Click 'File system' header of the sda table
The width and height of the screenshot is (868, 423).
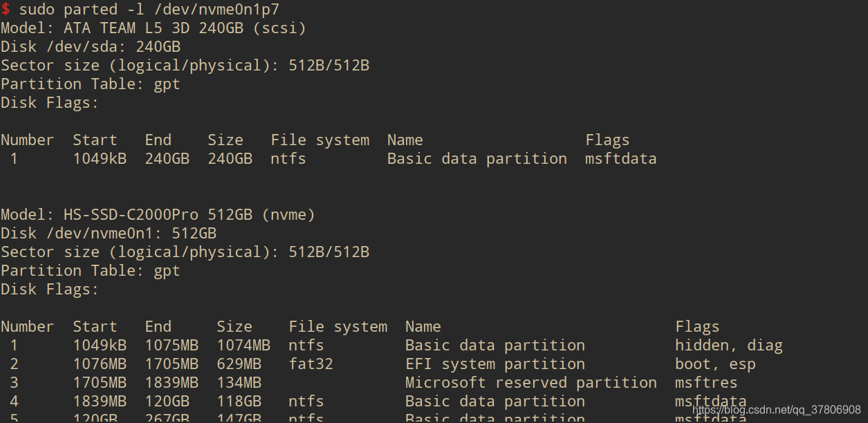pyautogui.click(x=320, y=140)
